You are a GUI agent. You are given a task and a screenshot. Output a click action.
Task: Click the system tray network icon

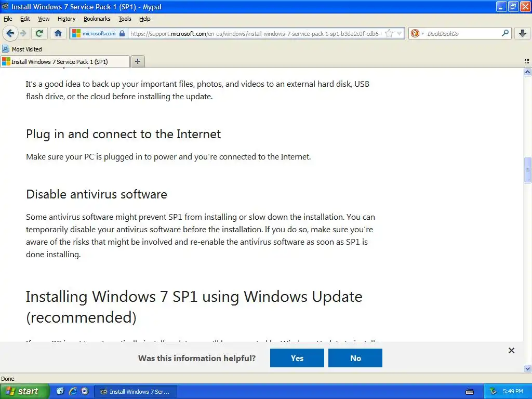pyautogui.click(x=493, y=391)
